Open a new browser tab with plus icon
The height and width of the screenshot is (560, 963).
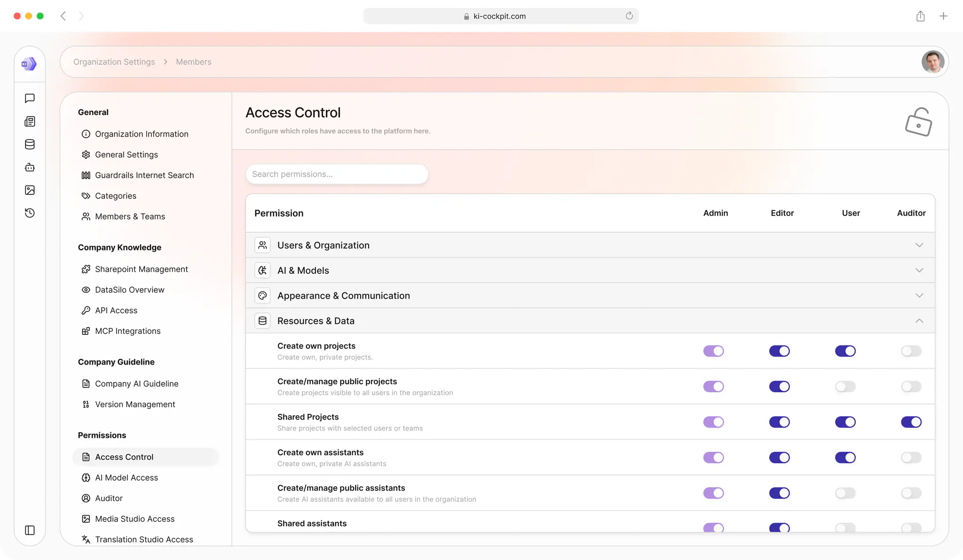[x=943, y=16]
